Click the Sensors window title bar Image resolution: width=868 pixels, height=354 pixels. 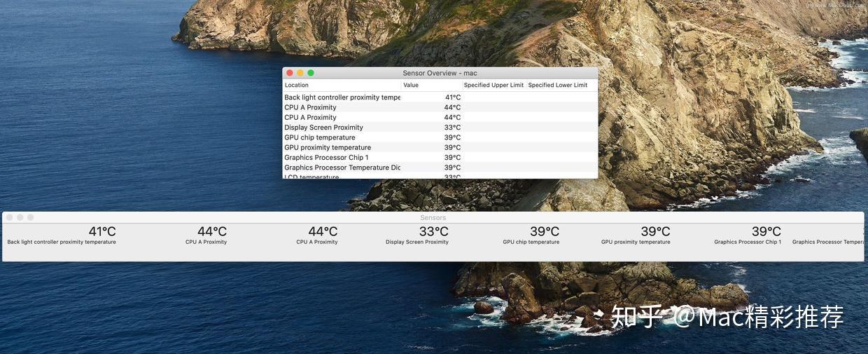coord(433,217)
